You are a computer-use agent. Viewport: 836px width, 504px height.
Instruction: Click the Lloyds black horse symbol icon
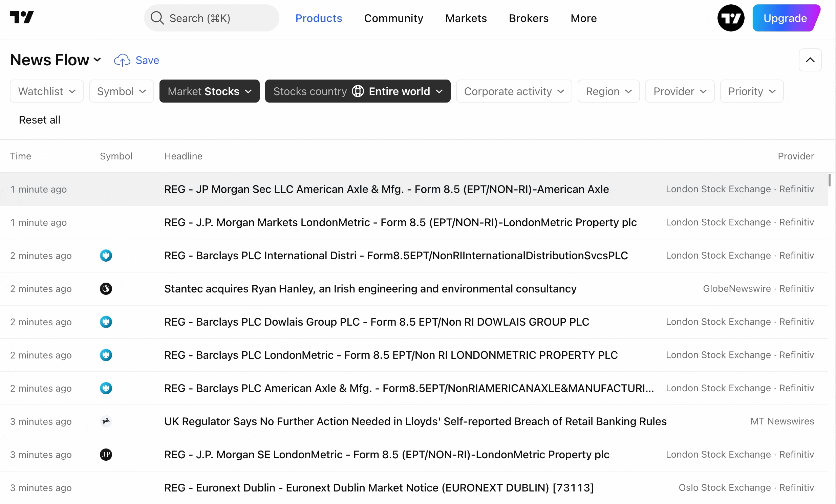pos(106,421)
